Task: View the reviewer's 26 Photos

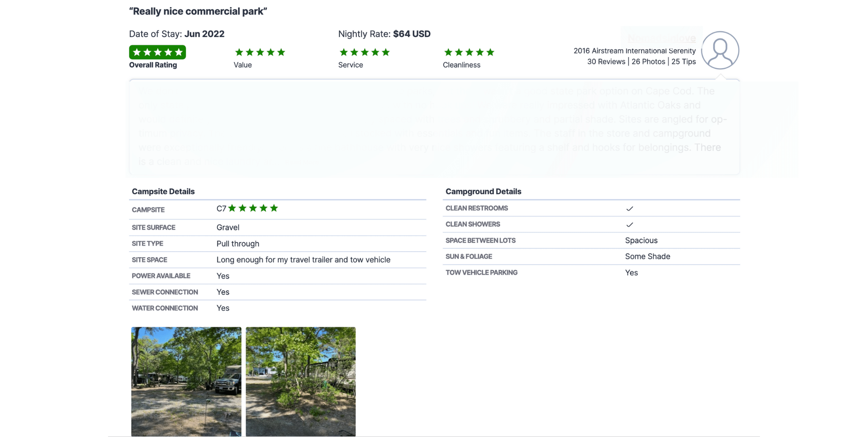Action: pyautogui.click(x=648, y=62)
